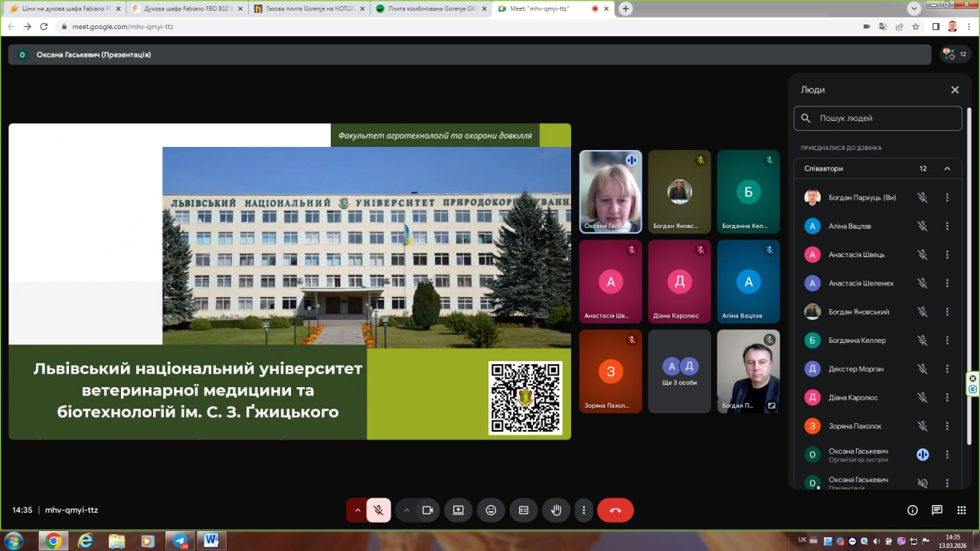Image resolution: width=980 pixels, height=551 pixels.
Task: Open the activities grid icon
Action: click(962, 510)
